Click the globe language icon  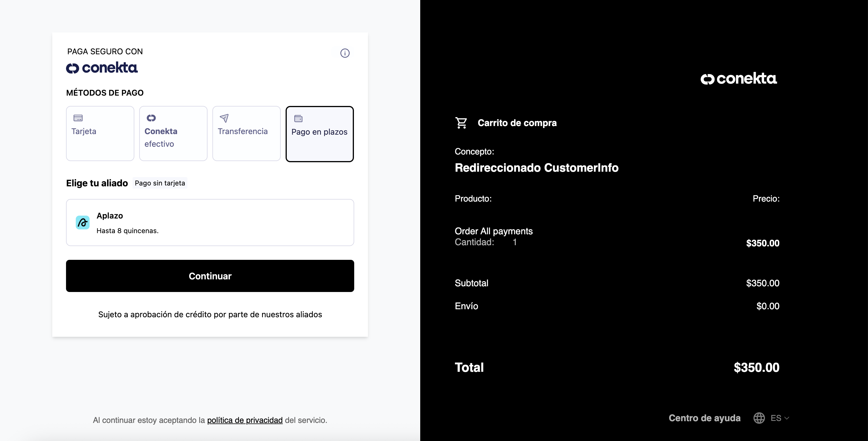pos(759,418)
